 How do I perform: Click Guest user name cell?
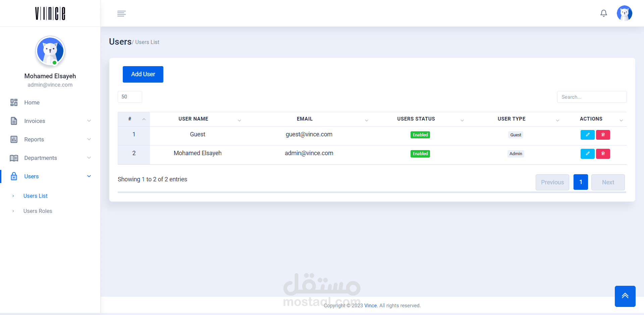pos(198,134)
